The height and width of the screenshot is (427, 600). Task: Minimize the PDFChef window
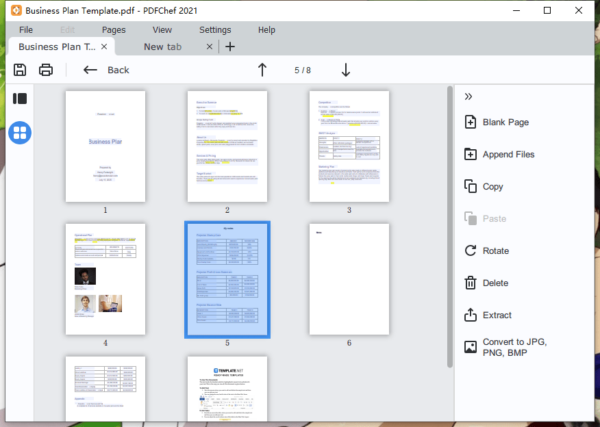click(516, 10)
